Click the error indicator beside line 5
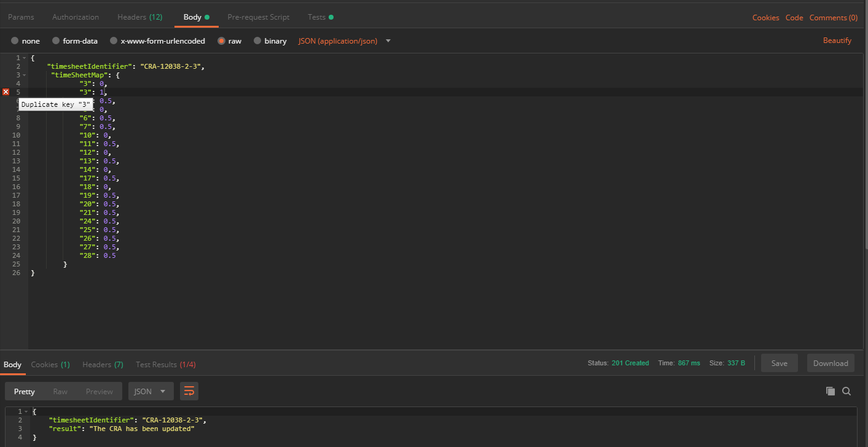This screenshot has width=868, height=447. point(6,92)
